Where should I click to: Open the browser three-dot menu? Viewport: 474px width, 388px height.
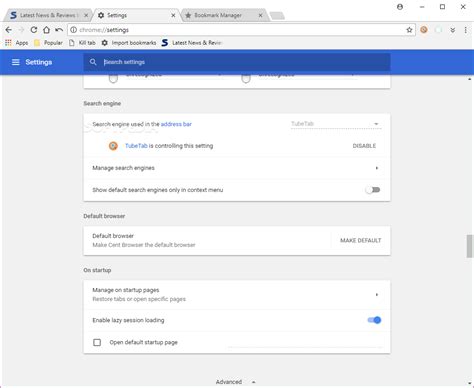point(466,30)
